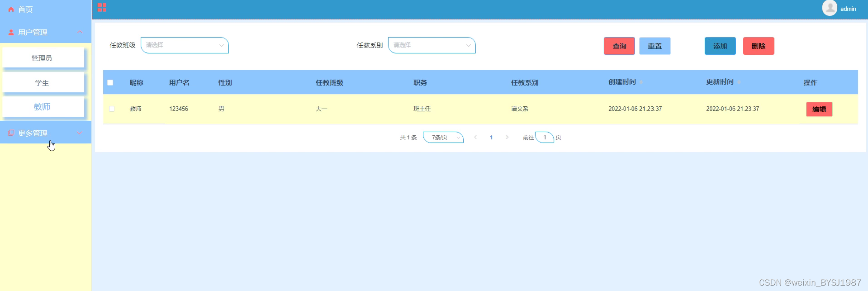Select 教师 in the sidebar
This screenshot has height=291, width=868.
43,107
